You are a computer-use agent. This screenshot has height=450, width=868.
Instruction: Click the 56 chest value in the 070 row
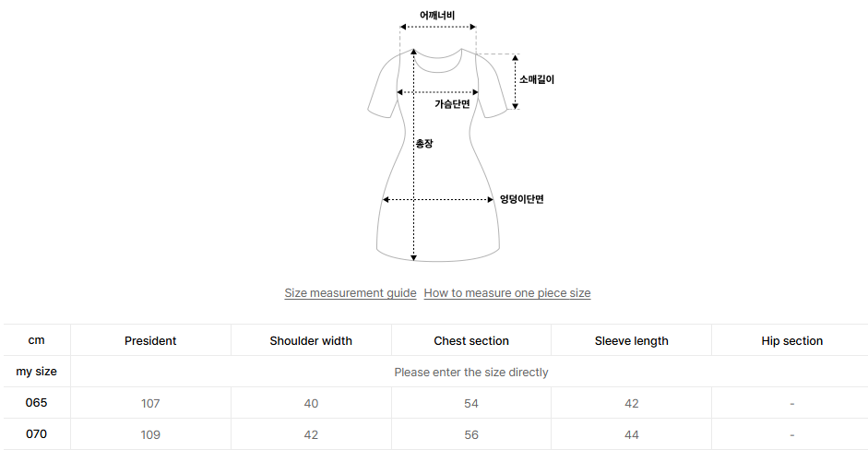[471, 435]
